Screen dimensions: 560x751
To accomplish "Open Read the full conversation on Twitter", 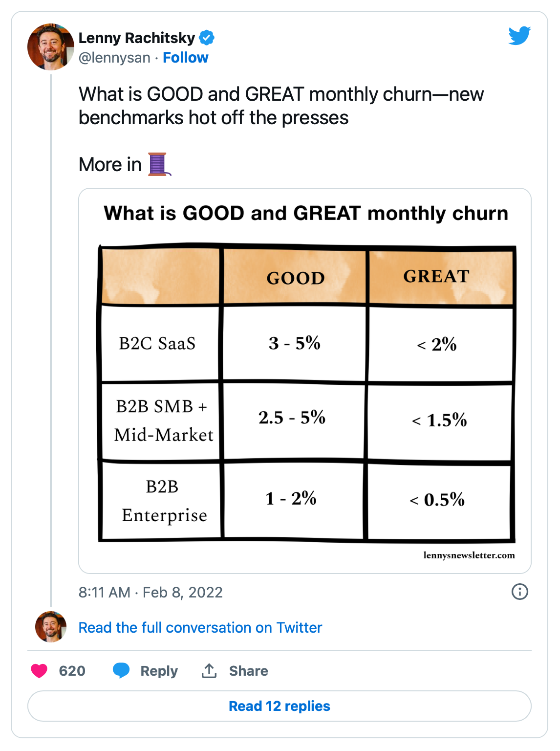I will pyautogui.click(x=200, y=627).
